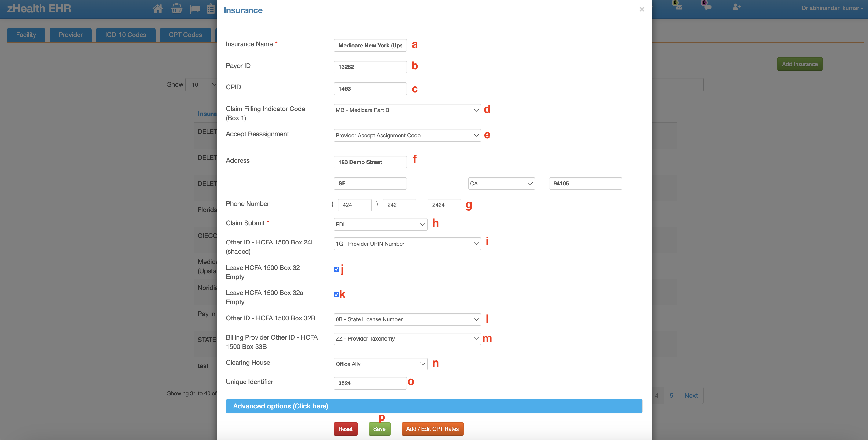Screen dimensions: 868x440
Task: Switch to the Facility tab
Action: coord(26,35)
